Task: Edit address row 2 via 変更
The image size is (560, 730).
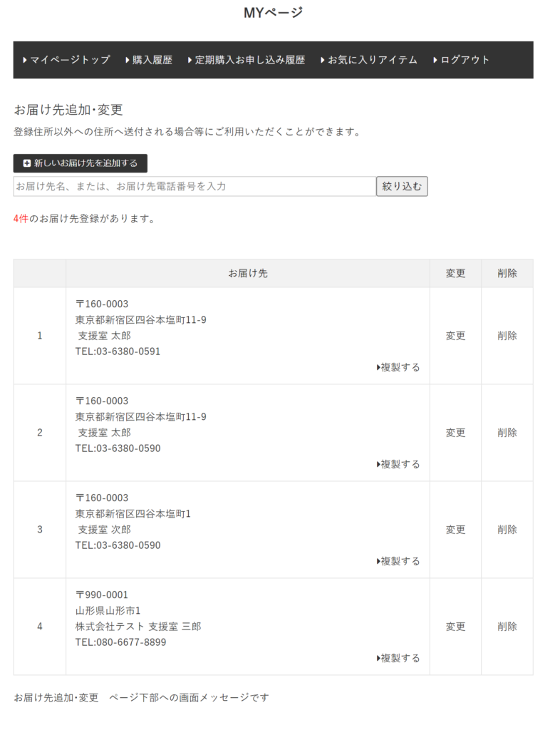Action: point(455,433)
